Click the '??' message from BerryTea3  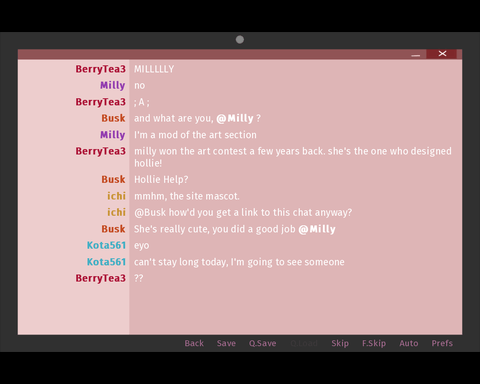coord(139,278)
